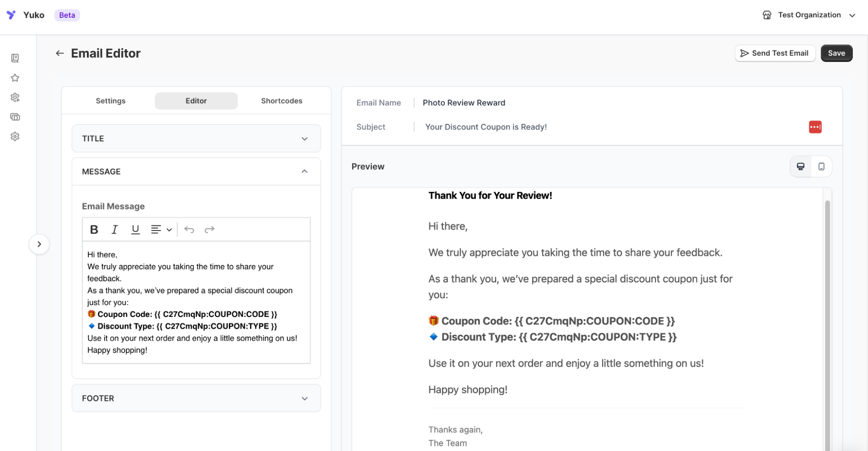The height and width of the screenshot is (451, 868).
Task: Toggle underline formatting in editor toolbar
Action: (x=135, y=230)
